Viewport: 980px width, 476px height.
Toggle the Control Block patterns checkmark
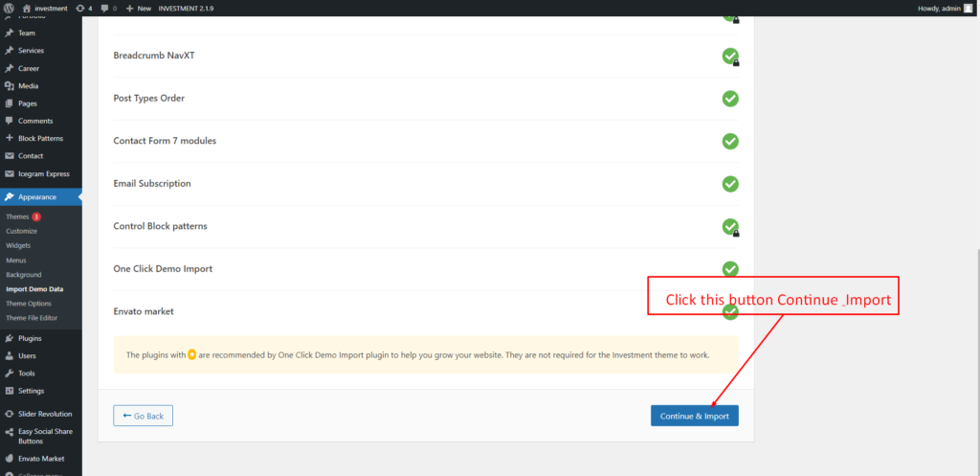(x=730, y=226)
